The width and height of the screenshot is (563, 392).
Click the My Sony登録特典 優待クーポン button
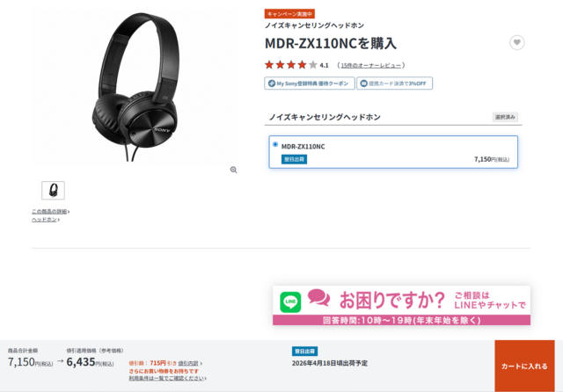pos(310,83)
